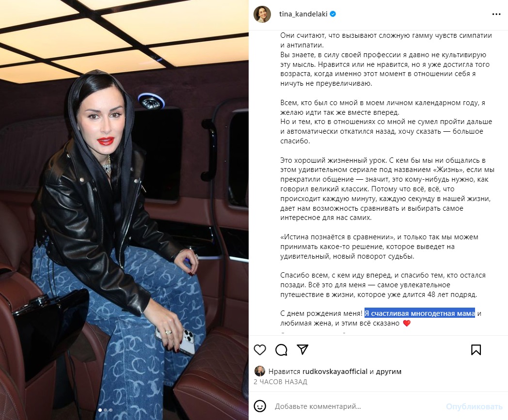Screen dimensions: 508x420
Task: Click the "2 часов назад" timestamp
Action: pos(280,382)
